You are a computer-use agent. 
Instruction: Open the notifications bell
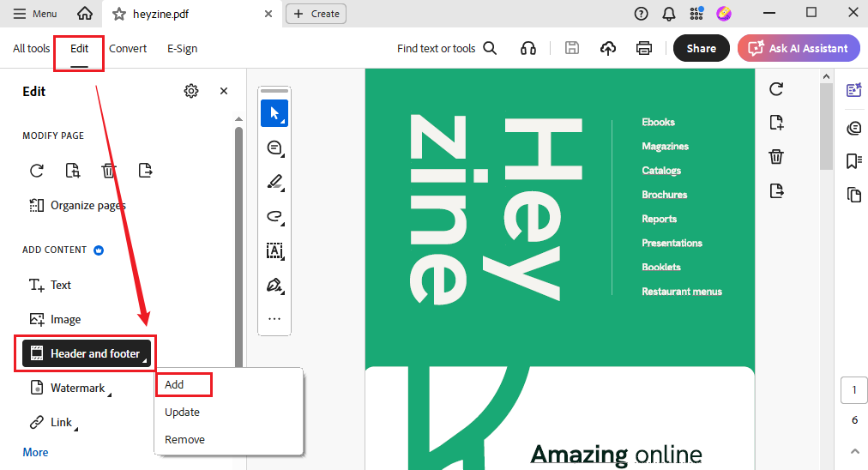669,14
